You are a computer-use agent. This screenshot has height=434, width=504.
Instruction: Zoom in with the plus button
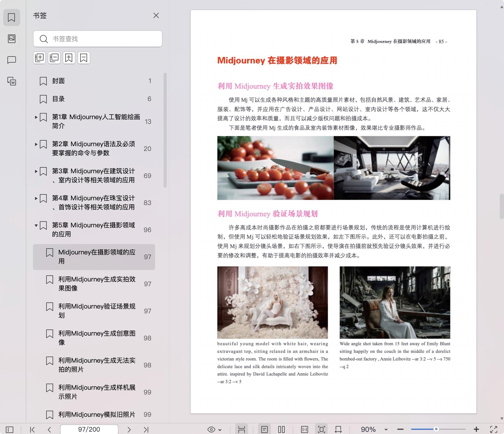[476, 429]
